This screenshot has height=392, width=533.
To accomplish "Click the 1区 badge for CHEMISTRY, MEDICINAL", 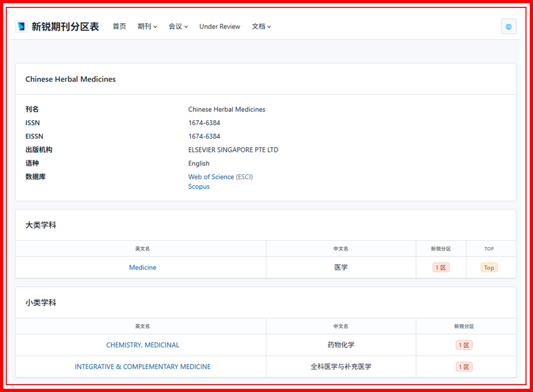I will [464, 345].
